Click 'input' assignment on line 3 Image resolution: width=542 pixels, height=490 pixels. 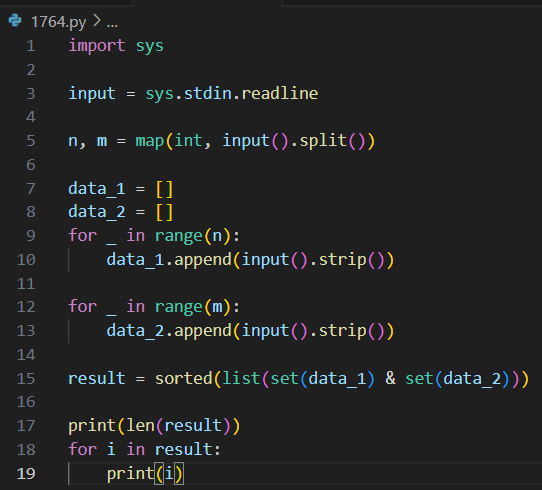pos(92,94)
